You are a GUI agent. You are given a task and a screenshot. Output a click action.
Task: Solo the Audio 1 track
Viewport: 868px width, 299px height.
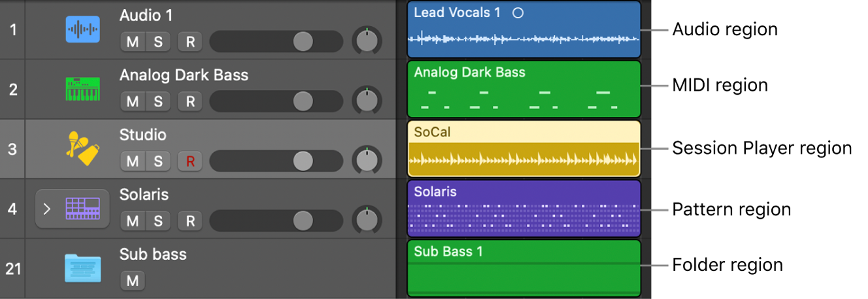[x=158, y=42]
